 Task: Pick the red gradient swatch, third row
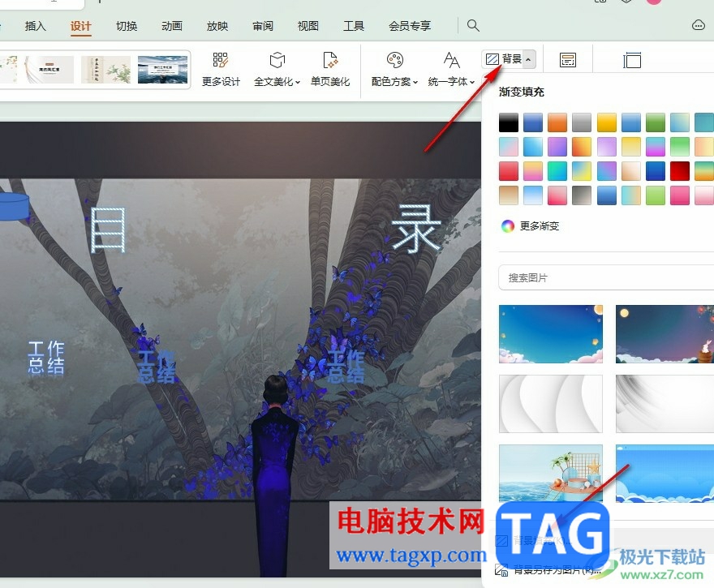[509, 171]
